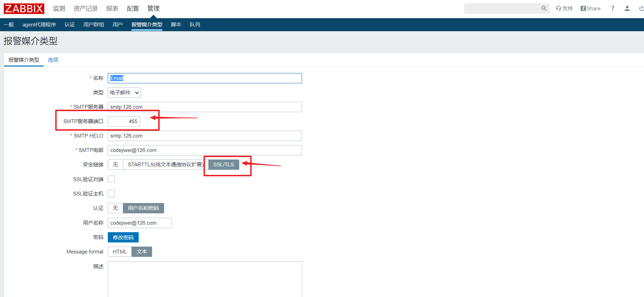This screenshot has height=297, width=644.
Task: Click the SMTP HELO input field
Action: tap(205, 136)
